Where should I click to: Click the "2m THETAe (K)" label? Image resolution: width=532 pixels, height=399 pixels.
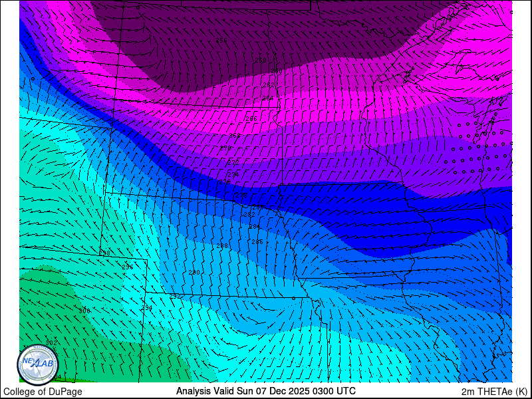coord(495,391)
